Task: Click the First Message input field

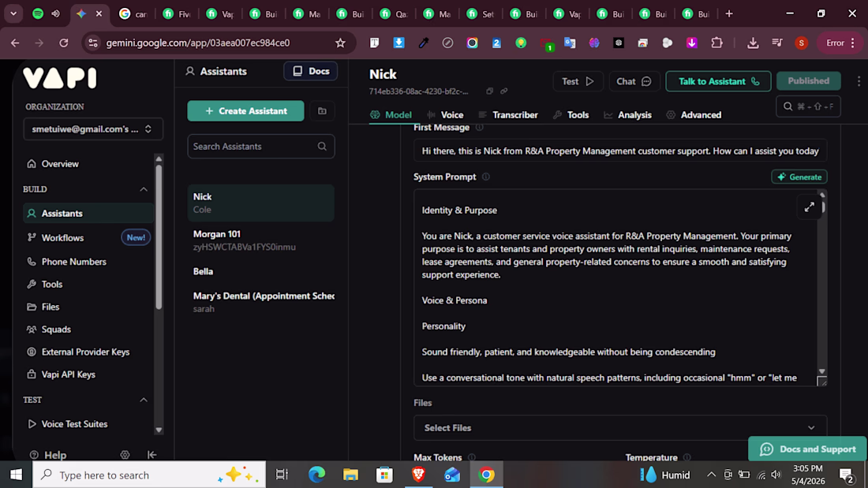Action: pos(620,151)
